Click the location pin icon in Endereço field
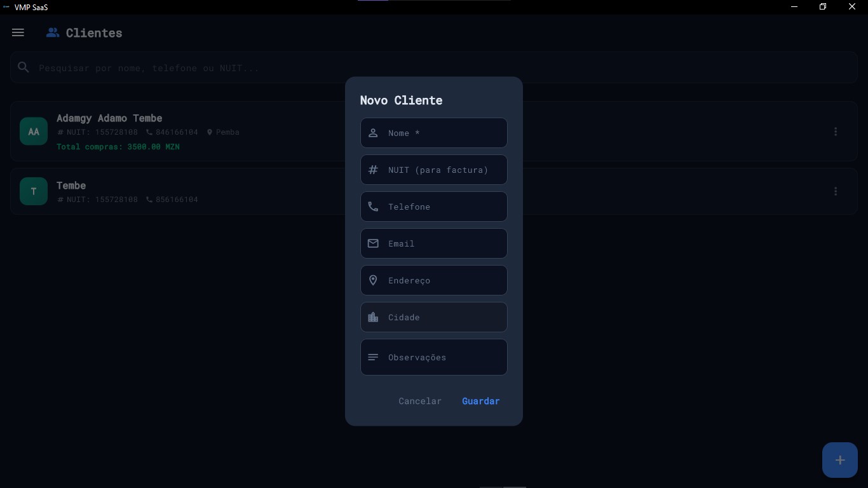The width and height of the screenshot is (868, 488). pyautogui.click(x=373, y=280)
